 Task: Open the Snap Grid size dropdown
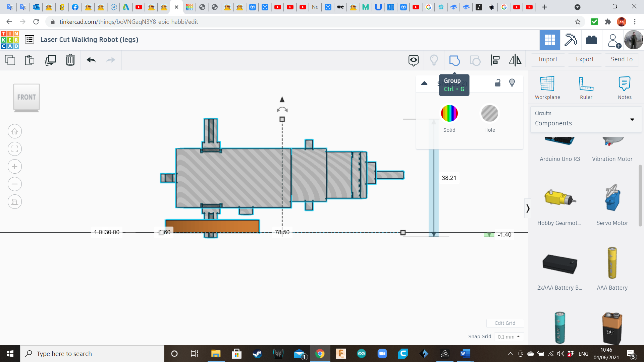coord(509,337)
